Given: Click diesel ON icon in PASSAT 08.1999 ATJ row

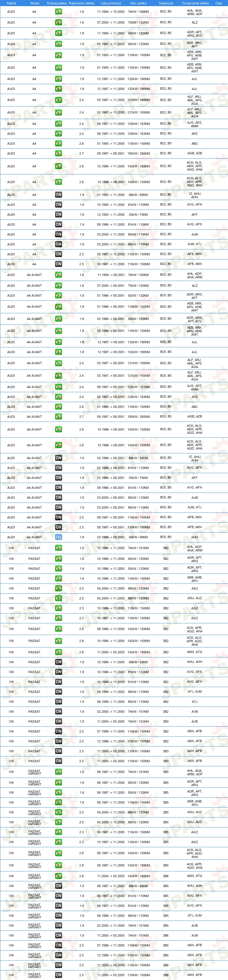Looking at the screenshot, I should [x=58, y=702].
